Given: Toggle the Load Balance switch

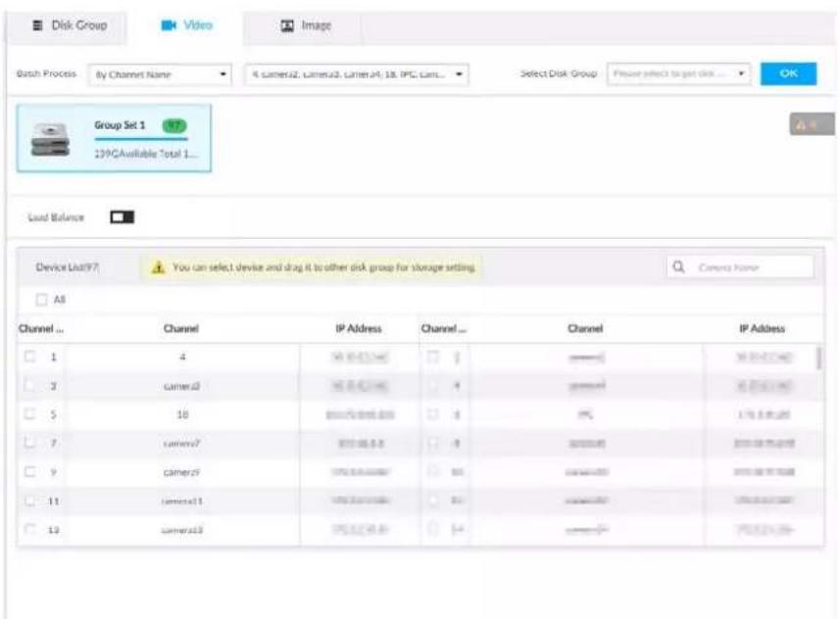Looking at the screenshot, I should point(123,216).
